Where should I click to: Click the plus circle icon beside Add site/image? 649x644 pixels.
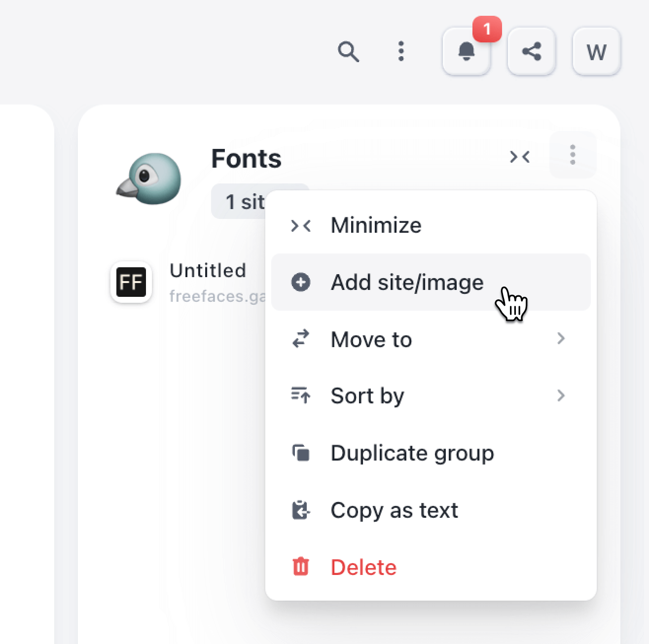[301, 282]
